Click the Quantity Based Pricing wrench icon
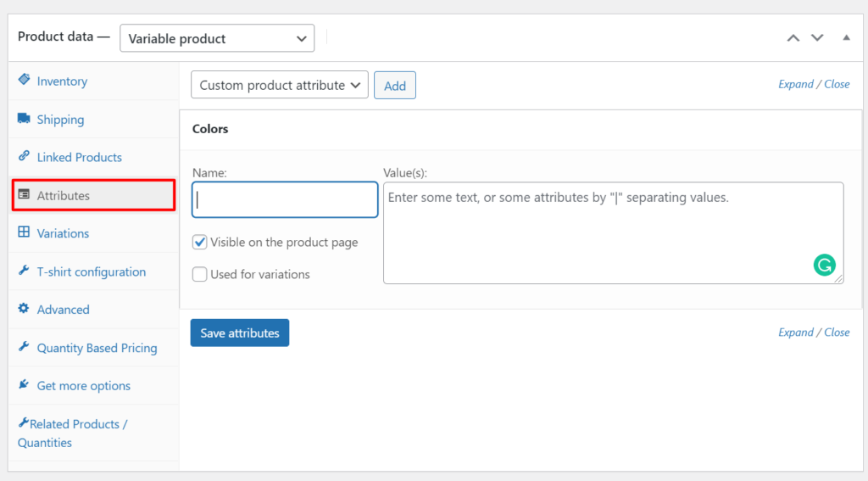The image size is (868, 481). tap(24, 348)
